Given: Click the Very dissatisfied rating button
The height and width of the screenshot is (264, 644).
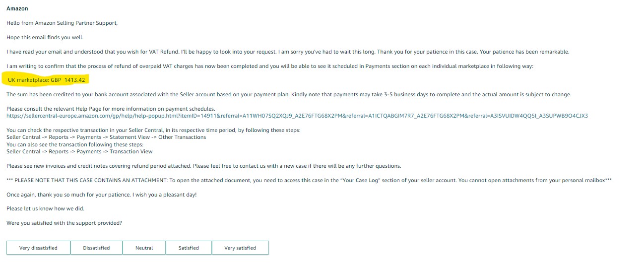Looking at the screenshot, I should point(38,248).
